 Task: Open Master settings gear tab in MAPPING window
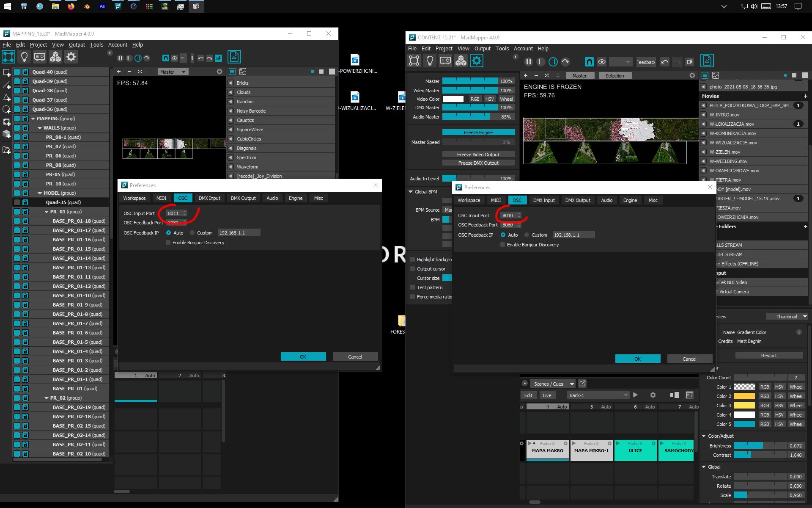pyautogui.click(x=71, y=57)
